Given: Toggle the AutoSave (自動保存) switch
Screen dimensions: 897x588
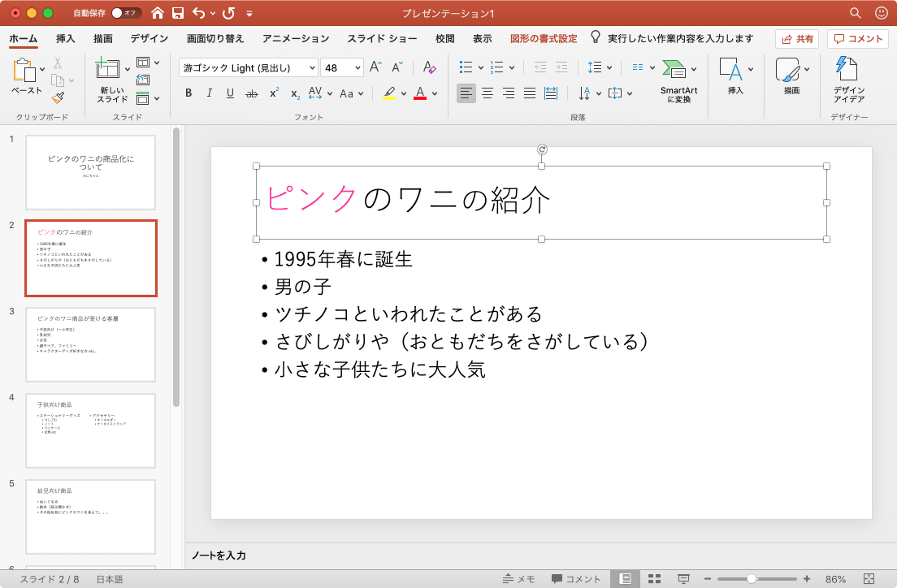Looking at the screenshot, I should click(126, 13).
